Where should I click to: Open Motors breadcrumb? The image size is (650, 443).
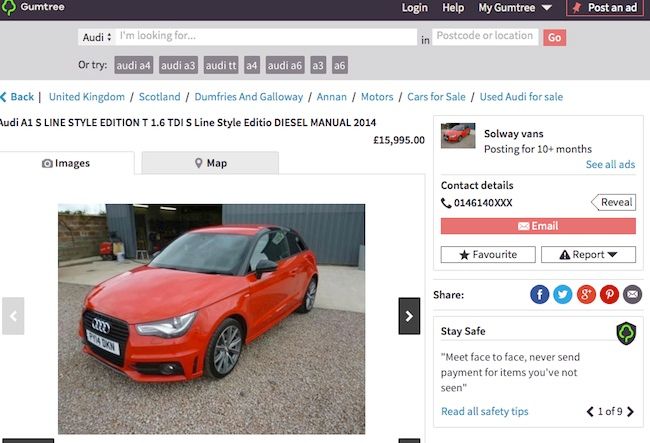click(377, 97)
